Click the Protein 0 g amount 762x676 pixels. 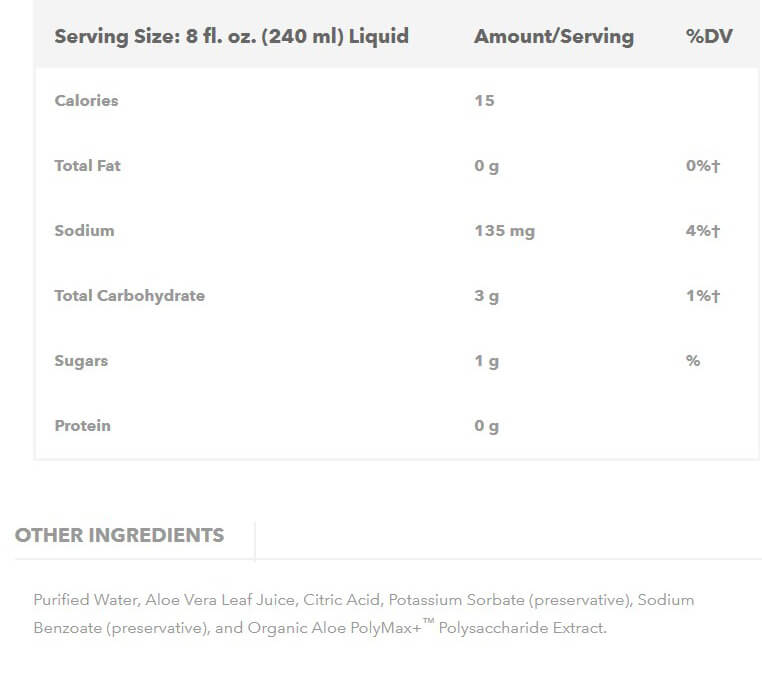pyautogui.click(x=486, y=426)
